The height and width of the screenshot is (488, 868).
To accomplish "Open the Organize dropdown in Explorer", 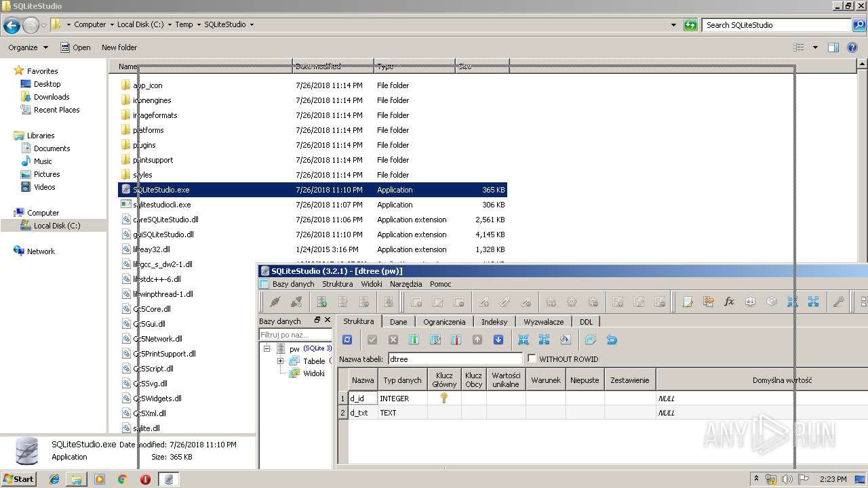I will click(x=28, y=47).
